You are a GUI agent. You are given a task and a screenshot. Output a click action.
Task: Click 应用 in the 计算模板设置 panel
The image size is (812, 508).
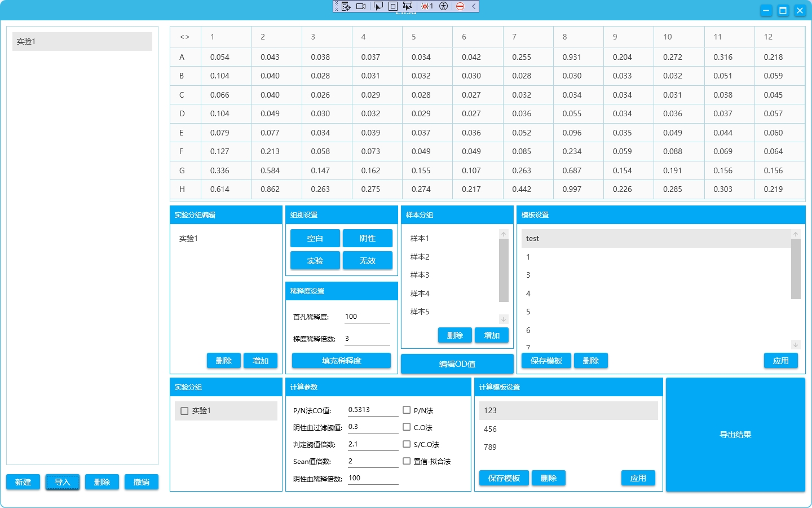[638, 478]
